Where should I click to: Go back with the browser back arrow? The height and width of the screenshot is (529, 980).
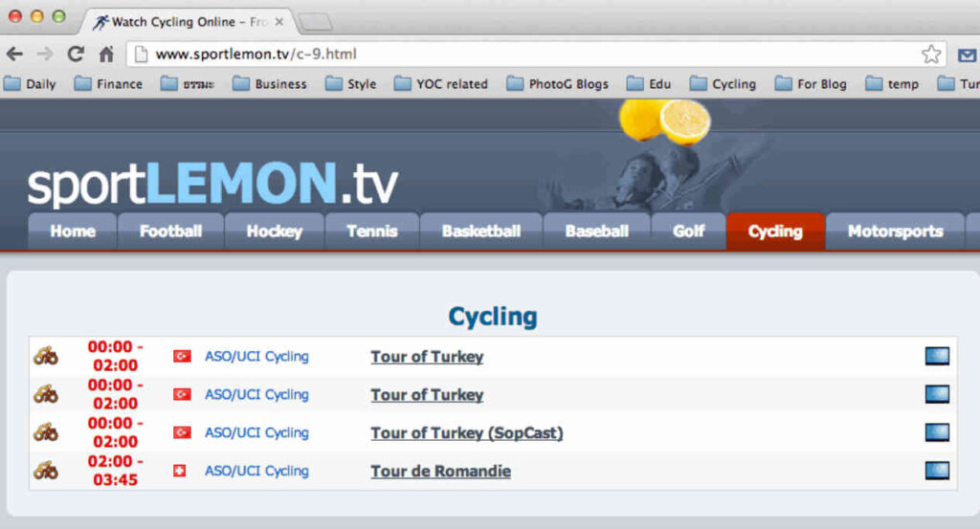[x=14, y=55]
